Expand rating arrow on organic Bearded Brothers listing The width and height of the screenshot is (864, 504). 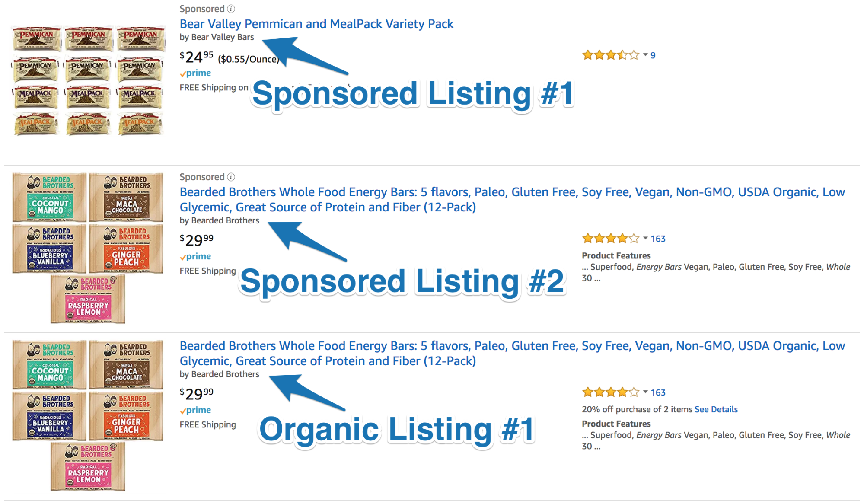click(x=645, y=392)
